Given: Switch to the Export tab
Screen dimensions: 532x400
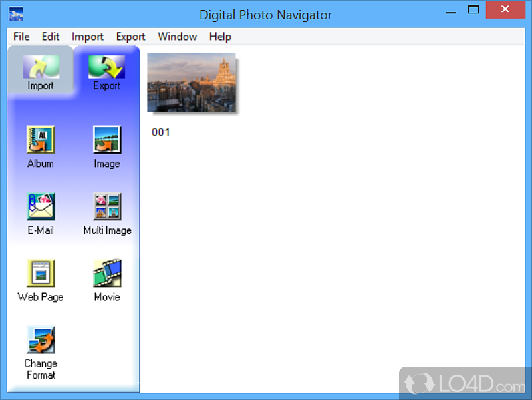Looking at the screenshot, I should point(106,72).
